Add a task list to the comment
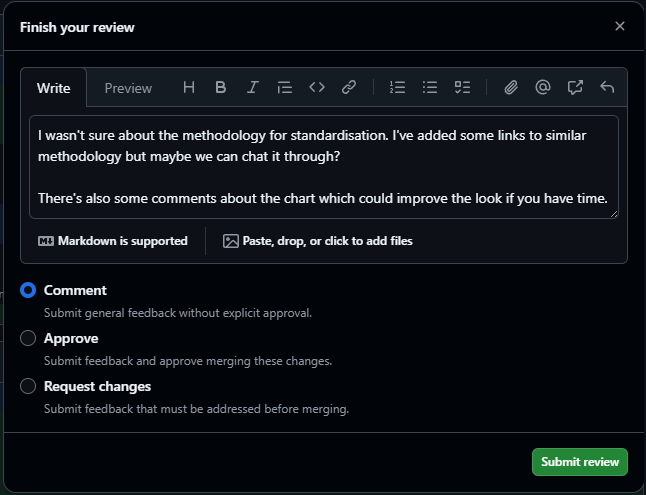This screenshot has height=495, width=646. (x=462, y=88)
